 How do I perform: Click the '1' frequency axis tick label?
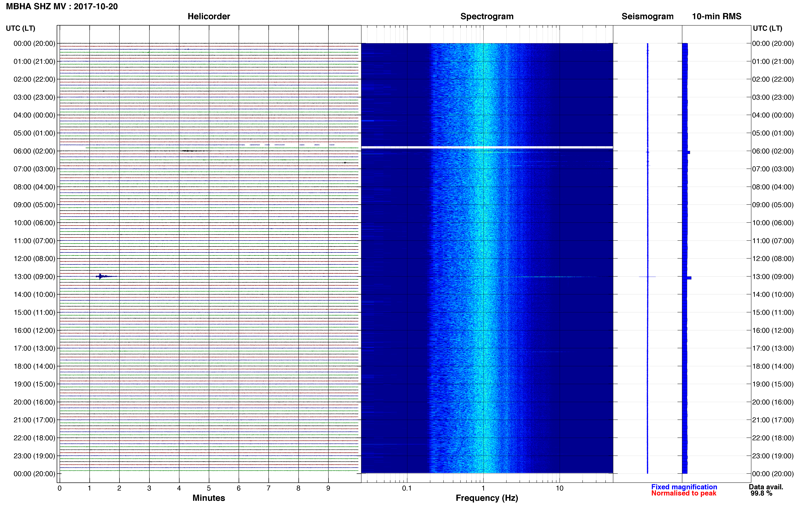tap(483, 488)
